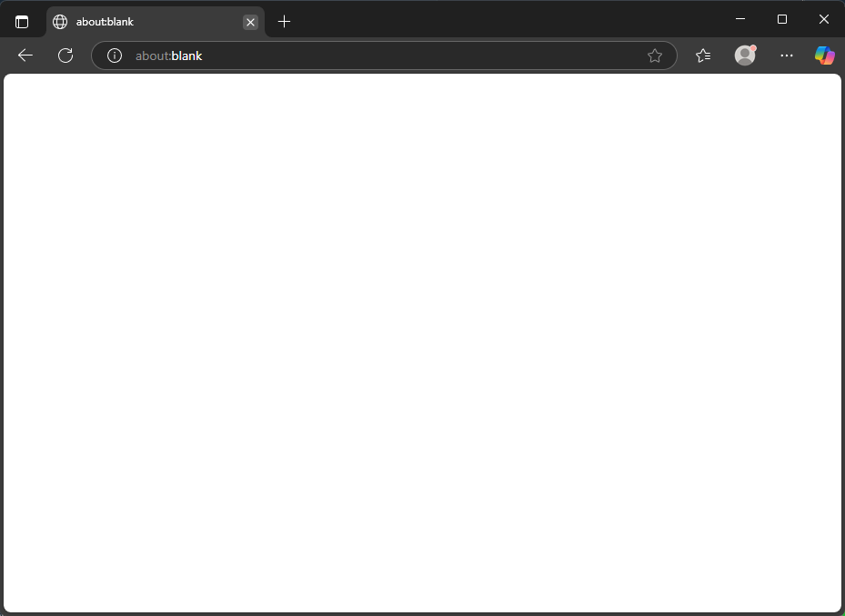Go back using the back arrow

(x=25, y=56)
